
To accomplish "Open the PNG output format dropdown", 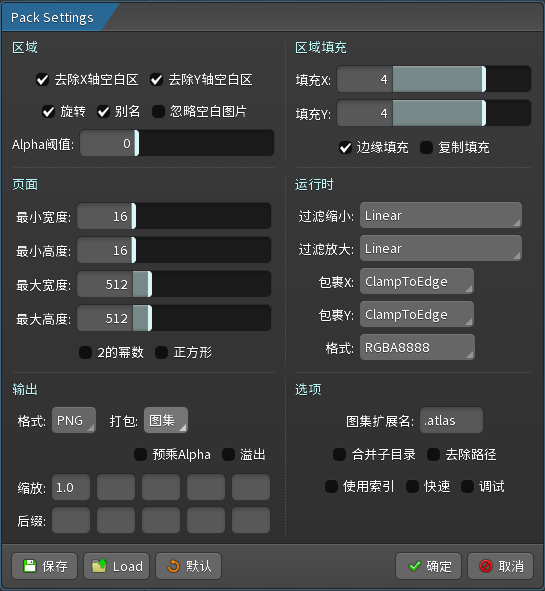I will 74,420.
